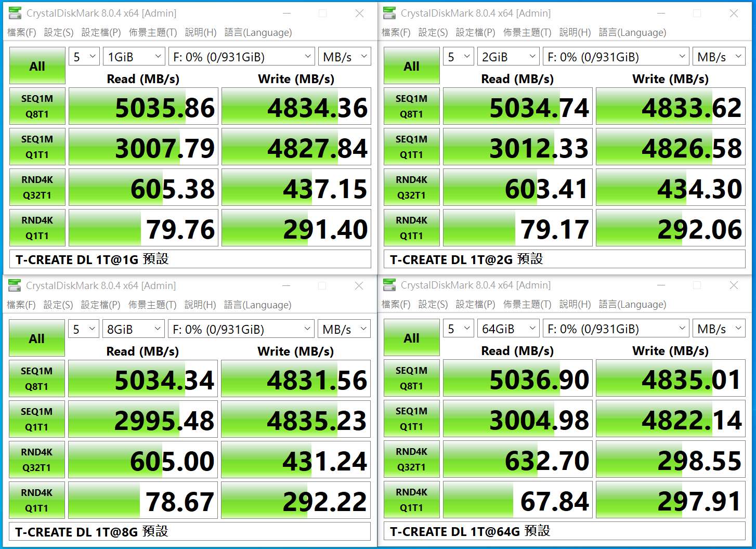Click the 5035.86 read result in 1GiB window
This screenshot has height=549, width=756.
coord(144,107)
